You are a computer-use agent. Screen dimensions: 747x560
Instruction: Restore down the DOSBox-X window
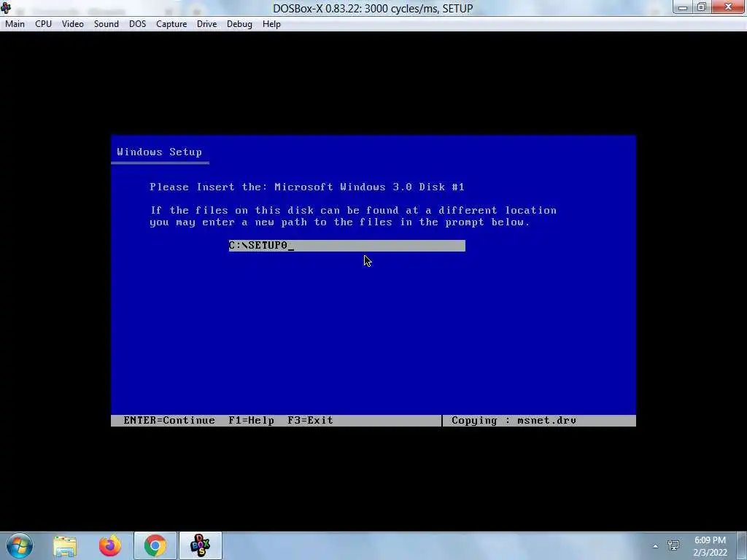click(x=701, y=7)
